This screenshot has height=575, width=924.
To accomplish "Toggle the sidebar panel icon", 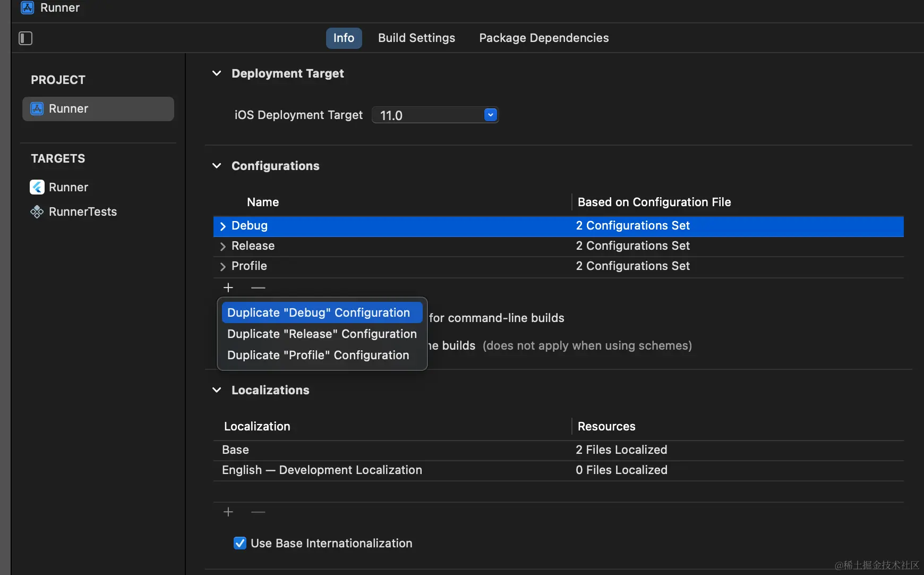I will click(x=25, y=38).
